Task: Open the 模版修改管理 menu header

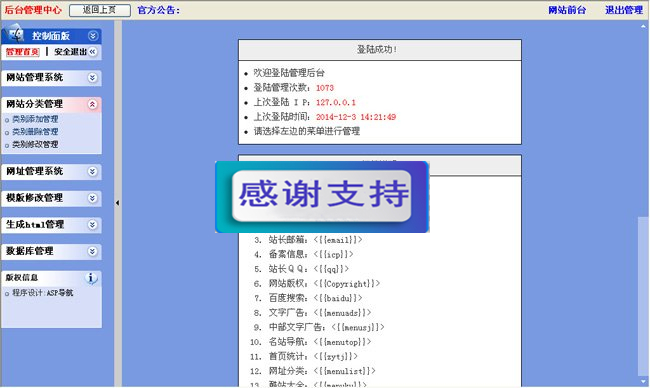Action: 51,198
